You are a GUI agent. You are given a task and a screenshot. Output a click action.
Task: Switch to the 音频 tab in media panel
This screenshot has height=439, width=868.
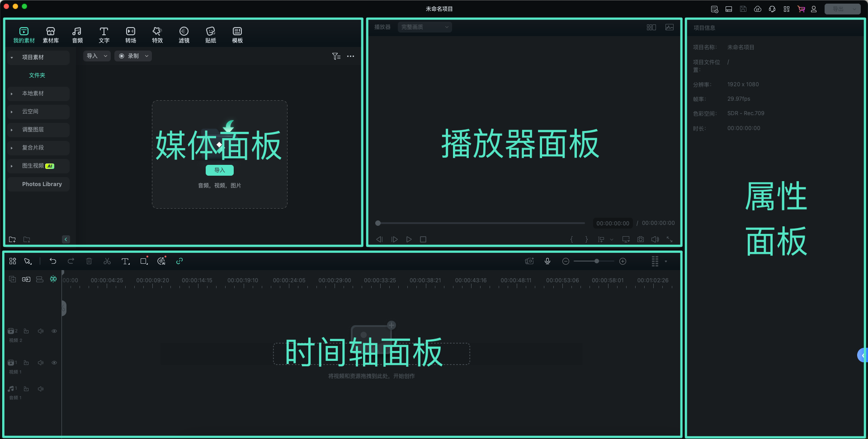[x=77, y=34]
